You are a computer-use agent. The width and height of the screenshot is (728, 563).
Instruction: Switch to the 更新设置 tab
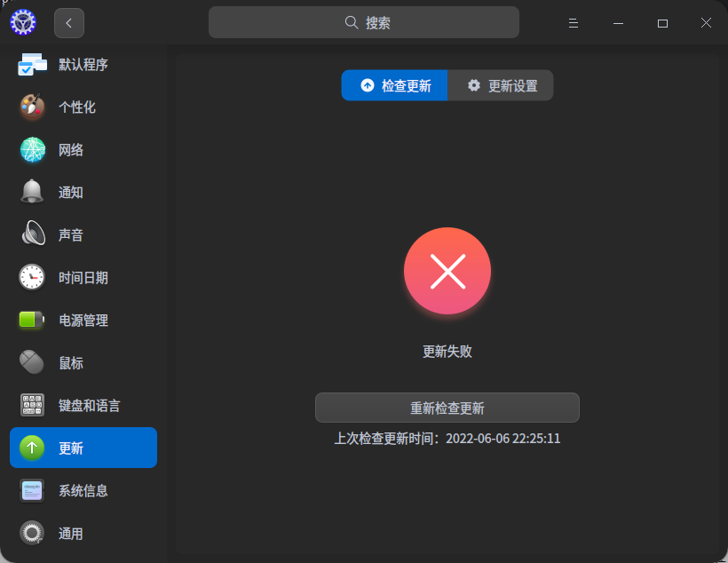500,85
